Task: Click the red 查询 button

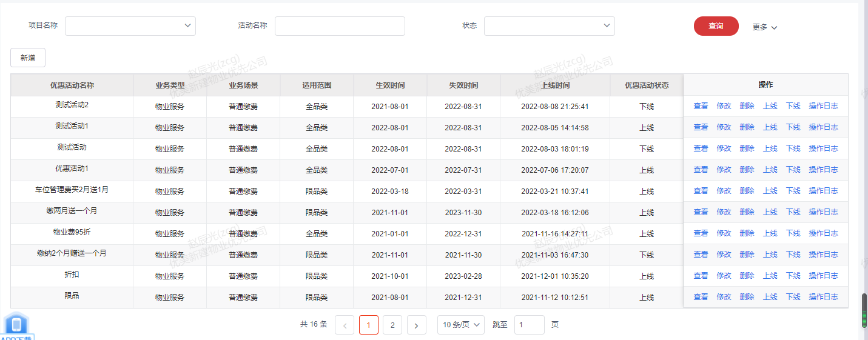Action: point(716,26)
